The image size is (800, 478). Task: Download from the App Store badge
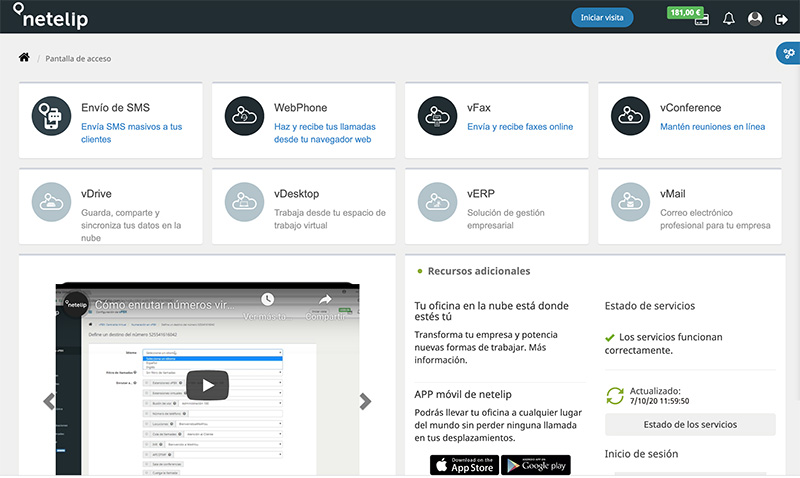tap(464, 465)
